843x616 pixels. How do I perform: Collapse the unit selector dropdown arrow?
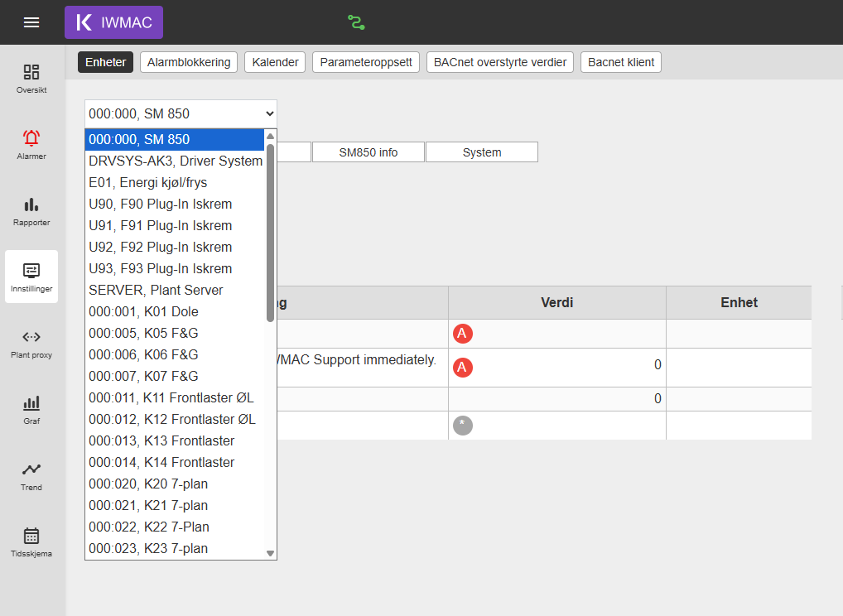point(269,113)
